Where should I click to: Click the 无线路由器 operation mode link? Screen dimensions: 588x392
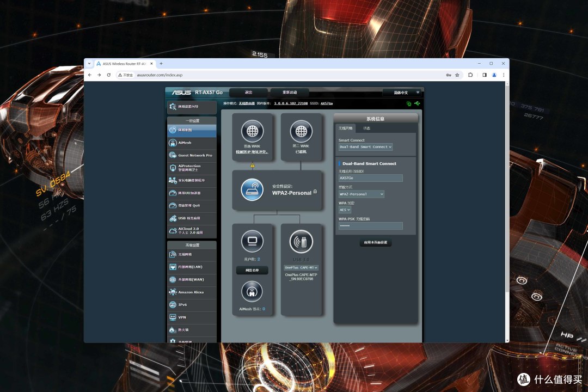click(247, 103)
